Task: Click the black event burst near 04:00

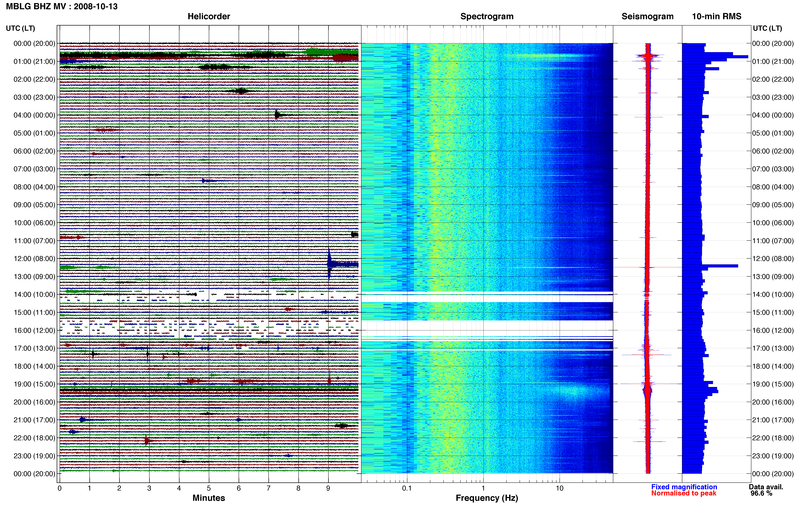Action: coord(277,115)
